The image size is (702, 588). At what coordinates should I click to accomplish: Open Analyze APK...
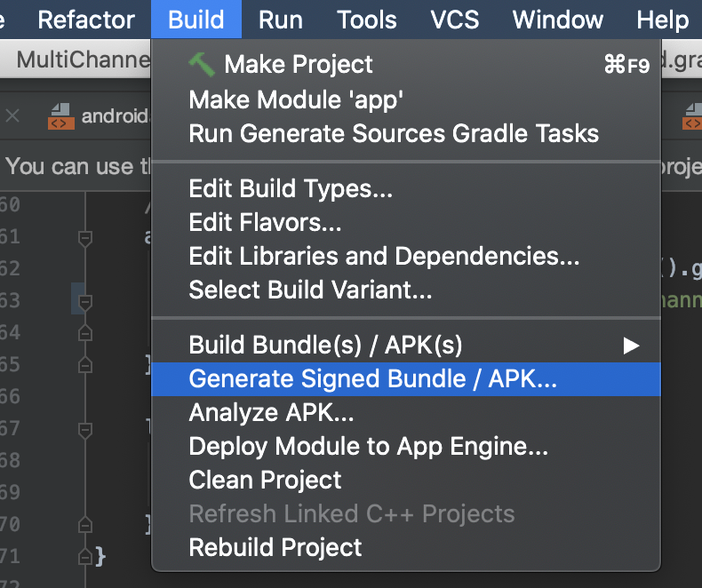point(271,413)
